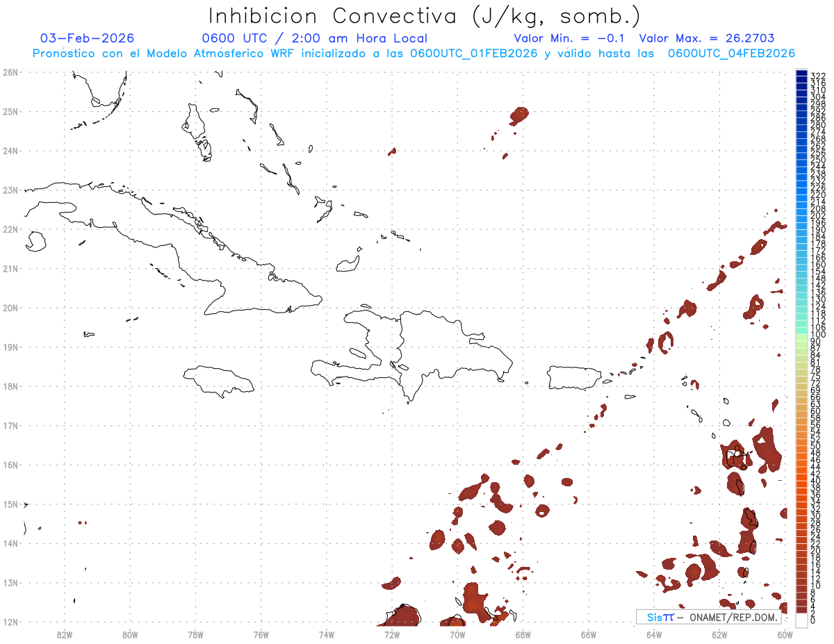Click the '0600UTC_01FEB2026' initialization time
This screenshot has height=644, width=834.
coord(473,53)
